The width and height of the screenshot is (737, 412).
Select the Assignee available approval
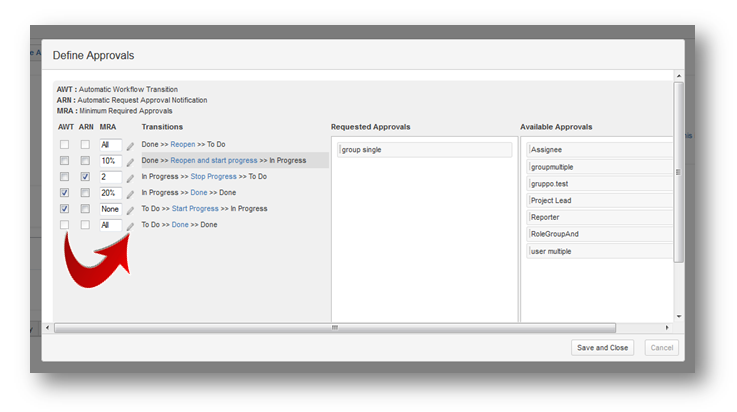pos(600,150)
